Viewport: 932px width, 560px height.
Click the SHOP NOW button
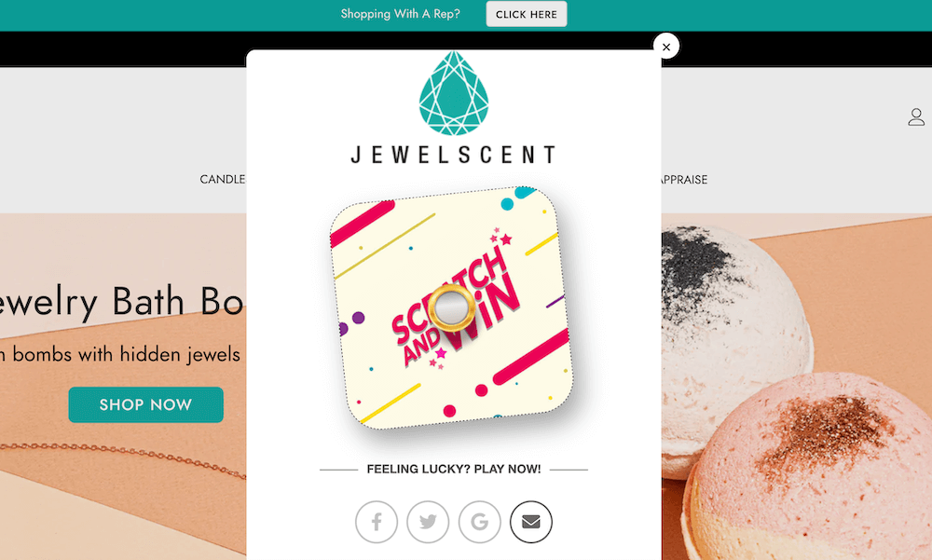145,404
